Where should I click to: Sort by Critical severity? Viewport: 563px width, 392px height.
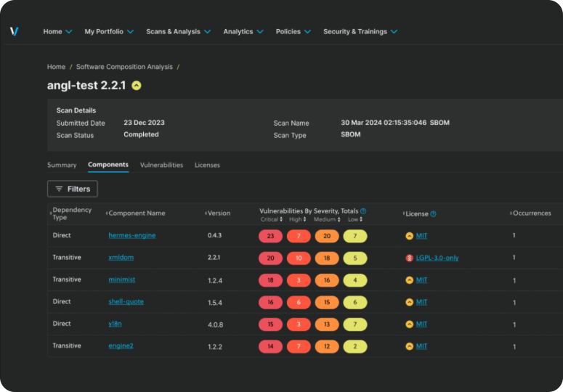click(281, 219)
